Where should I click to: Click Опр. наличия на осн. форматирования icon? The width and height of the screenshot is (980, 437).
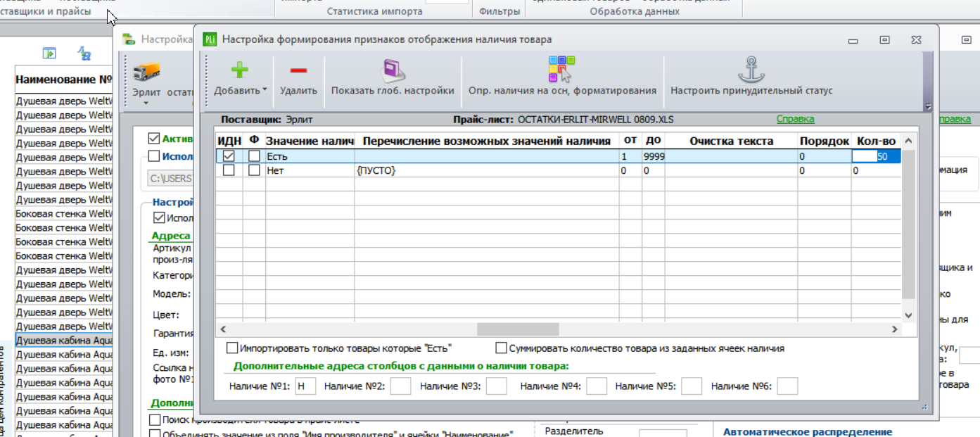tap(561, 69)
